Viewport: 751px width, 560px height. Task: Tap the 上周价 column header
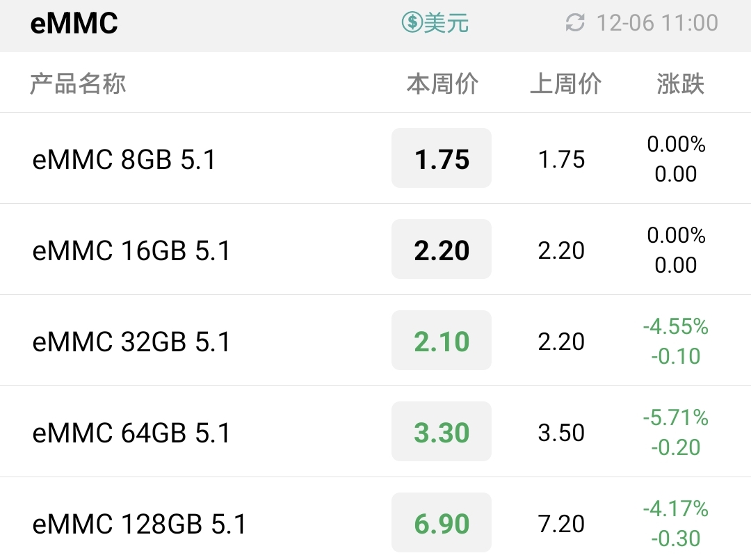click(x=565, y=84)
